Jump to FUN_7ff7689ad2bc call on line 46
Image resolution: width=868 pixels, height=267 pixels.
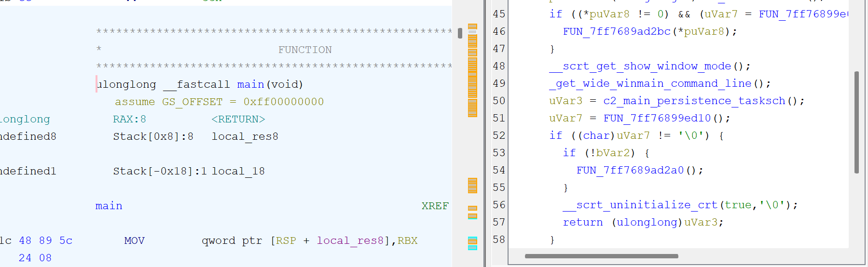617,31
